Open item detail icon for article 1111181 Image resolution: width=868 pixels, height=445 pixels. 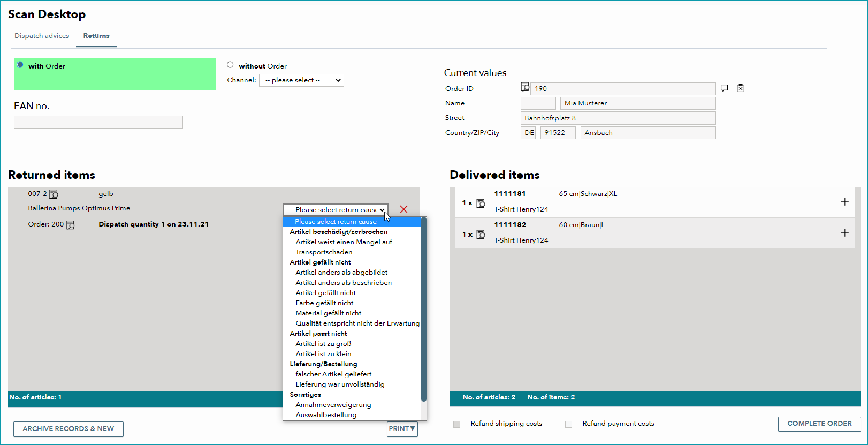(481, 203)
